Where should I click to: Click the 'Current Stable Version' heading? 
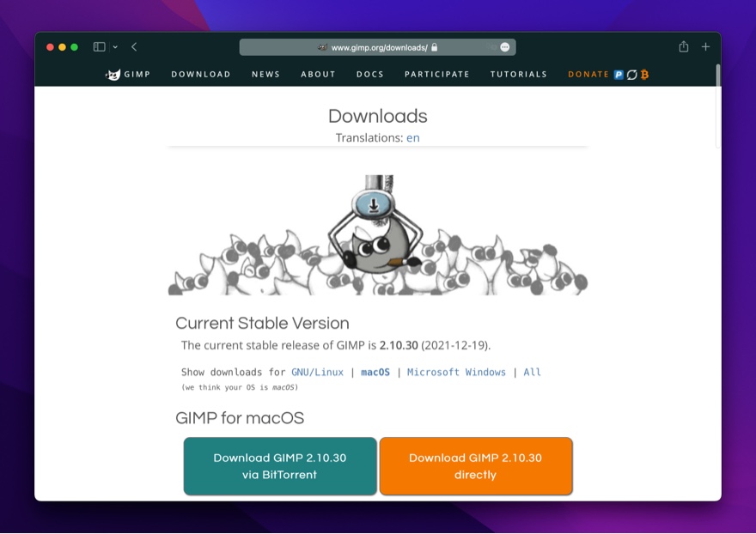coord(262,323)
